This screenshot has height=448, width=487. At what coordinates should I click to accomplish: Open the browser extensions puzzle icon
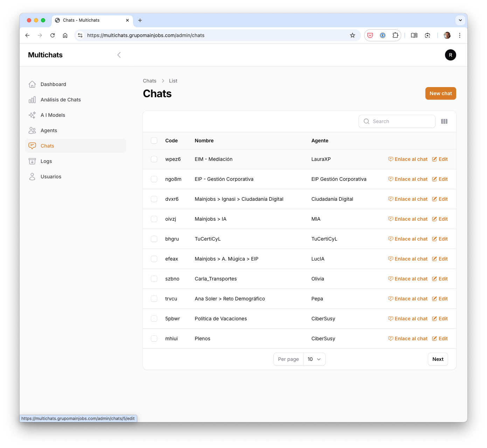click(x=395, y=35)
